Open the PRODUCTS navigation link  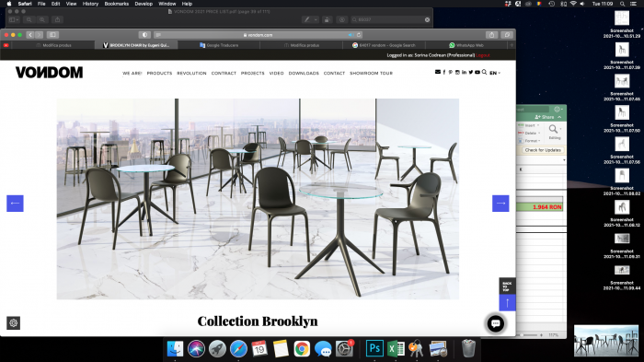tap(159, 73)
